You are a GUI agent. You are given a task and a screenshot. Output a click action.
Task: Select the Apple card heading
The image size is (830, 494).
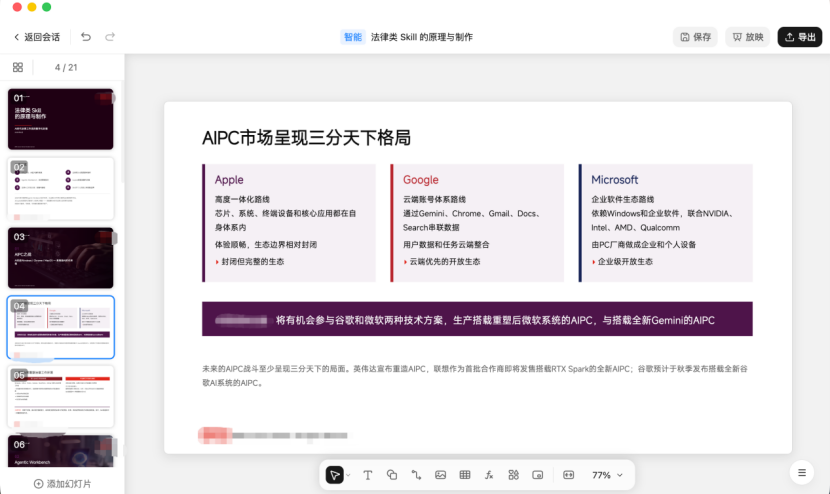(229, 179)
